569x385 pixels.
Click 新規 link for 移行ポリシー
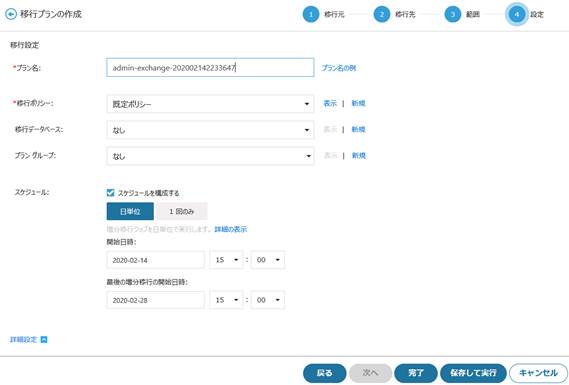[x=358, y=103]
